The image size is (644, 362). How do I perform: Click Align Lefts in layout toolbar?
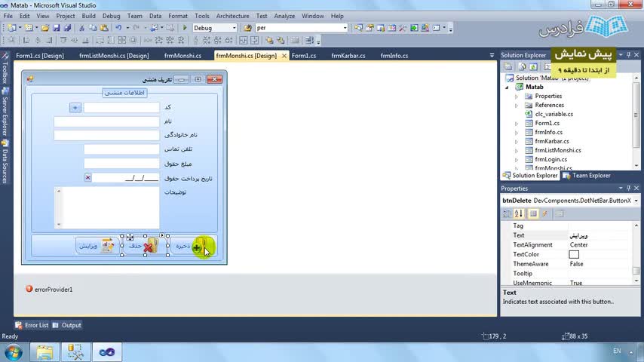[x=26, y=40]
